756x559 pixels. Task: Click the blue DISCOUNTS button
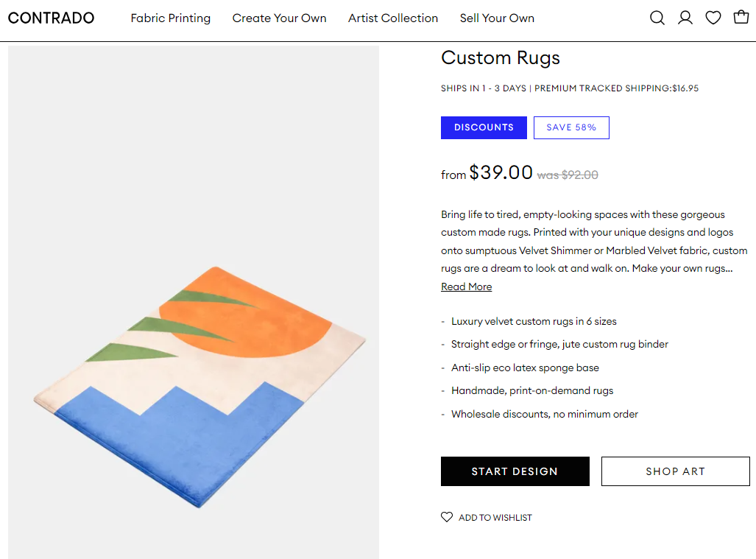[484, 127]
